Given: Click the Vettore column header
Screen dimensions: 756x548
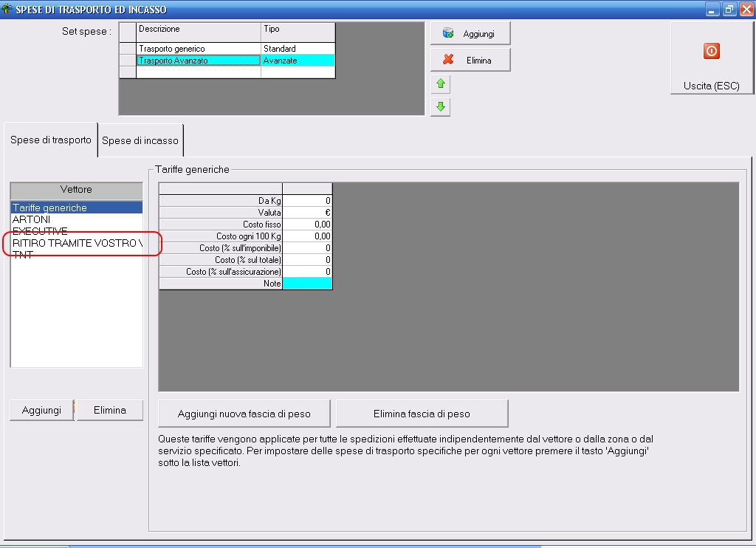Looking at the screenshot, I should 76,190.
